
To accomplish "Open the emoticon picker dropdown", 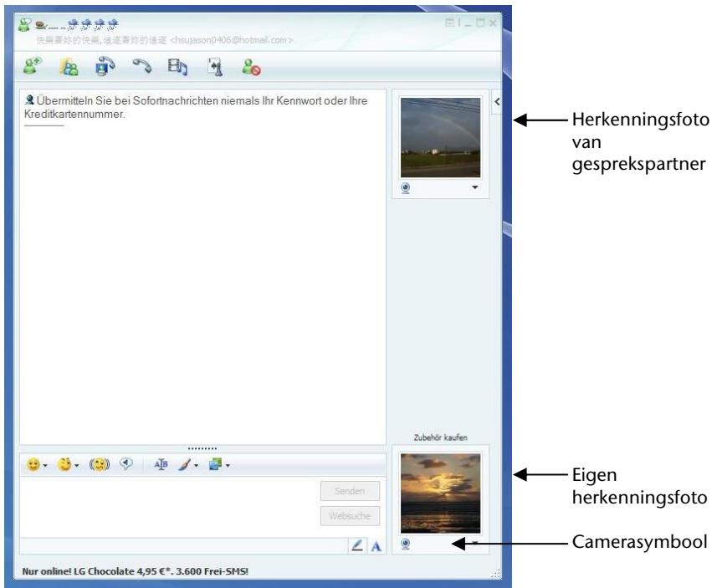I will 44,465.
